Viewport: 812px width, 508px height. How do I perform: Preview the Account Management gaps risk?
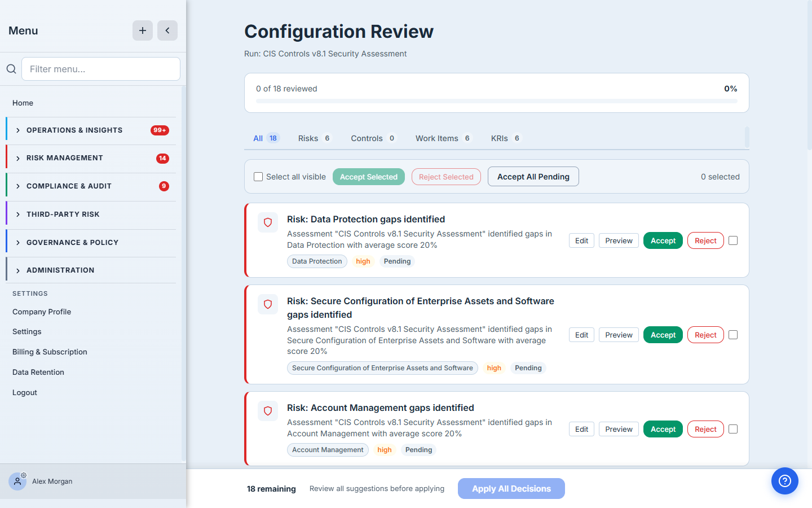point(619,429)
